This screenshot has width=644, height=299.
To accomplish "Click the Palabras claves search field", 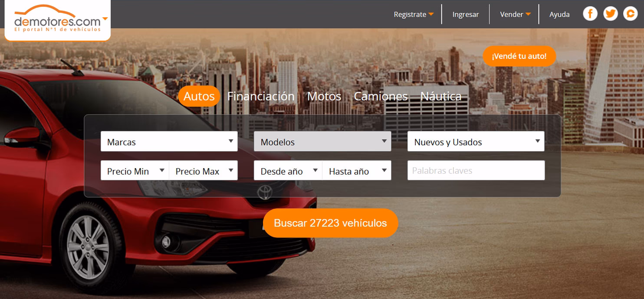I will 476,170.
